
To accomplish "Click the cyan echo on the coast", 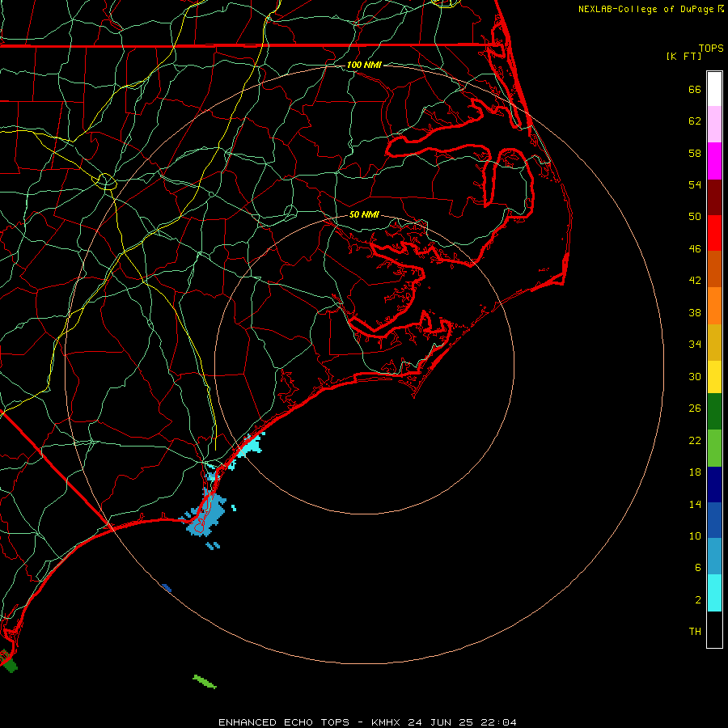I will point(252,445).
